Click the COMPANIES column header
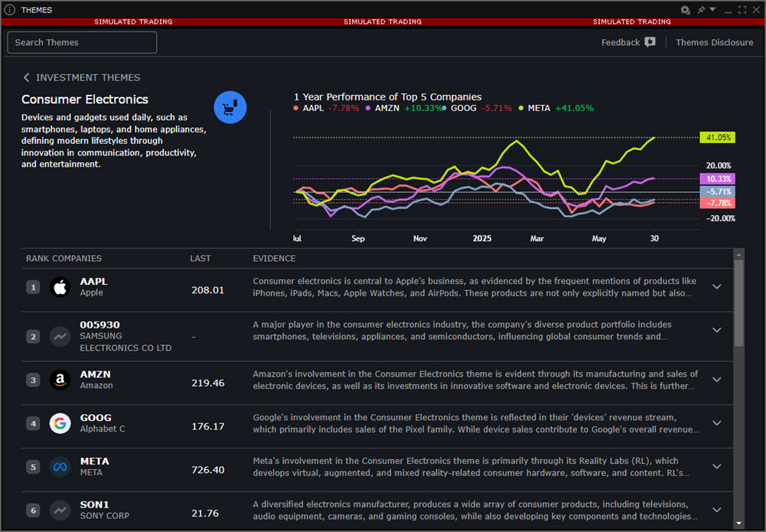The image size is (766, 532). click(x=77, y=259)
